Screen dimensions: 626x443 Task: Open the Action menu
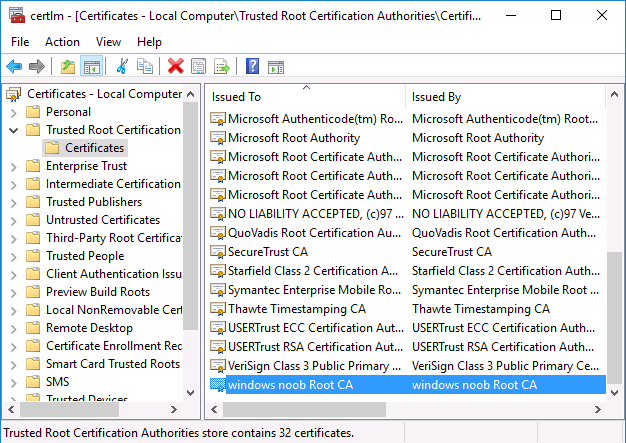point(62,42)
